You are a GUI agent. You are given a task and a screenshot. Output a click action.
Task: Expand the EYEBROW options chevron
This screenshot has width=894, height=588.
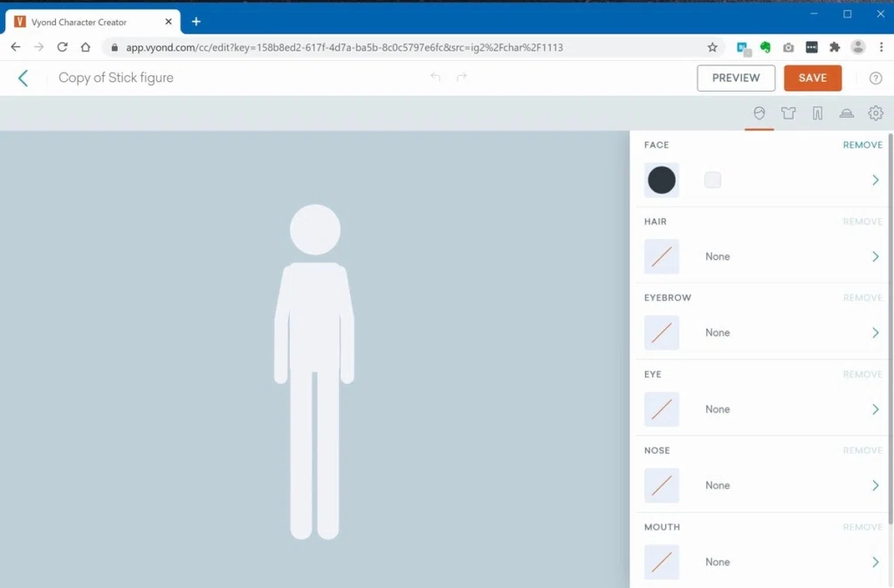875,332
